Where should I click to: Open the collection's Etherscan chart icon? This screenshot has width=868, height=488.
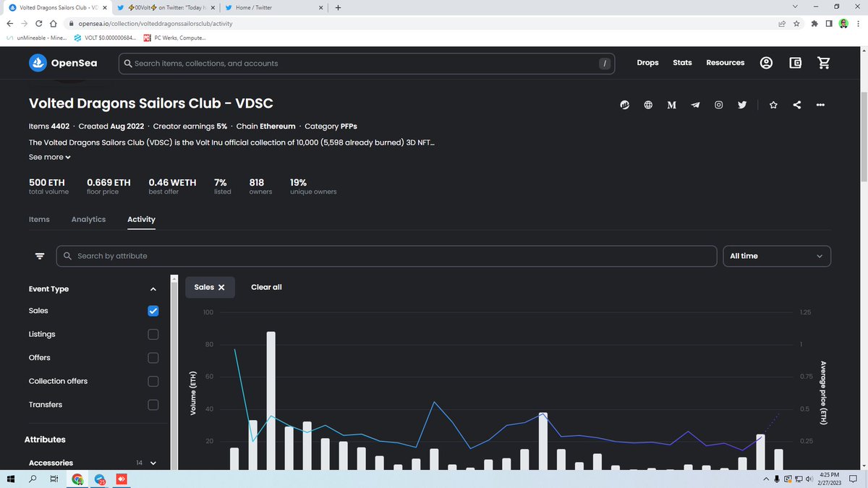click(x=626, y=105)
